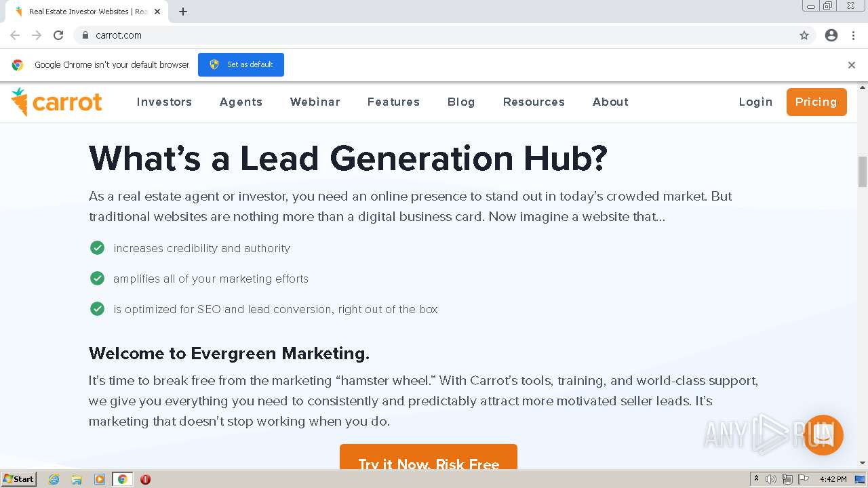868x488 pixels.
Task: Click the address bar URL carrot.com
Action: (x=119, y=35)
